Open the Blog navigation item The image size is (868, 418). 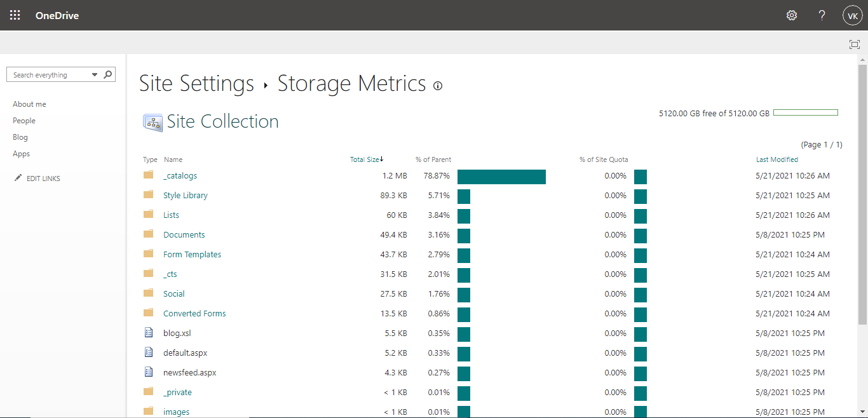(x=20, y=137)
